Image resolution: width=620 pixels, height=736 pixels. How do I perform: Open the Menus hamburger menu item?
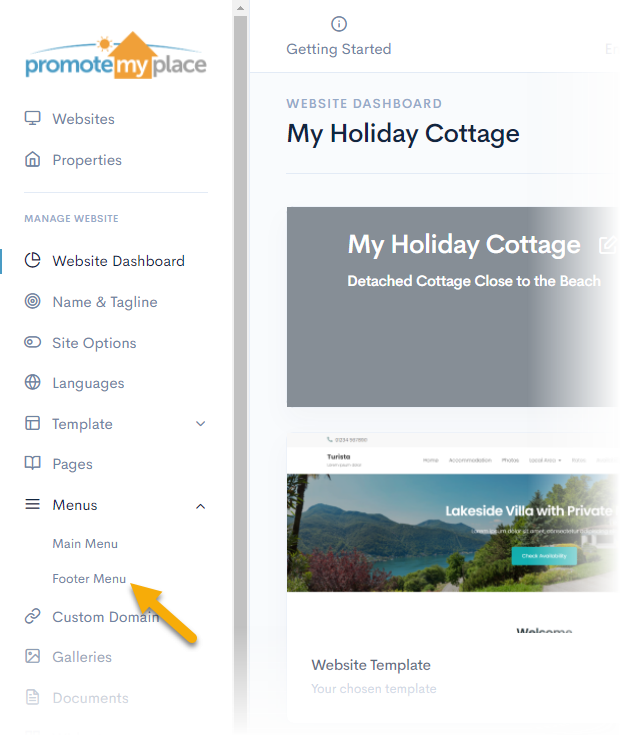pos(75,505)
